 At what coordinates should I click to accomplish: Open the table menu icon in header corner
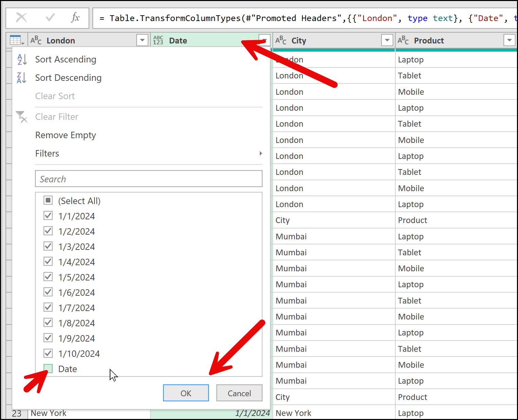17,40
